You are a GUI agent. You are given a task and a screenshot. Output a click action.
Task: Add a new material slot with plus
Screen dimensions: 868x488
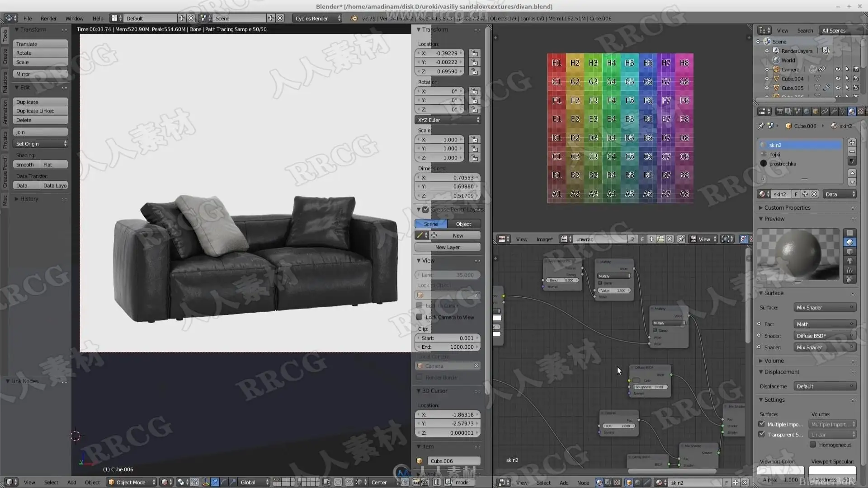pos(852,142)
